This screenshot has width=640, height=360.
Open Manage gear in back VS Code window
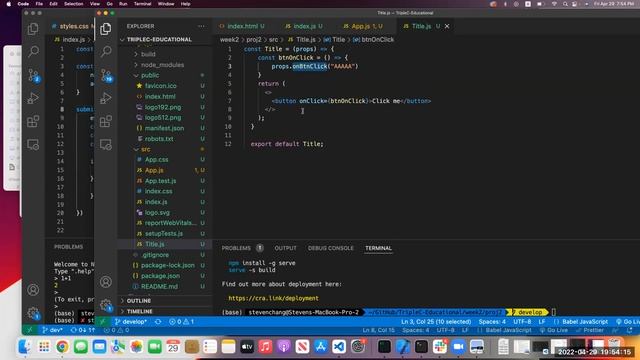click(x=33, y=313)
